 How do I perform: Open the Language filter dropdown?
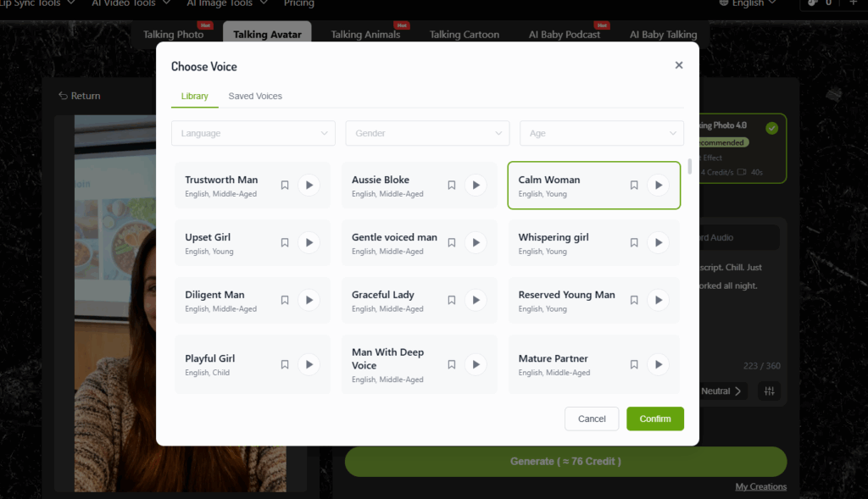tap(252, 133)
